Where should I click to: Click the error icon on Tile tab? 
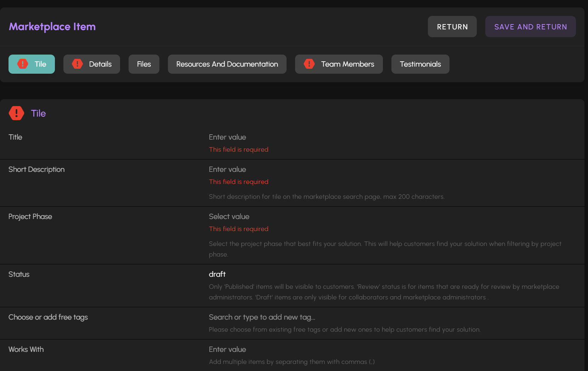[23, 64]
